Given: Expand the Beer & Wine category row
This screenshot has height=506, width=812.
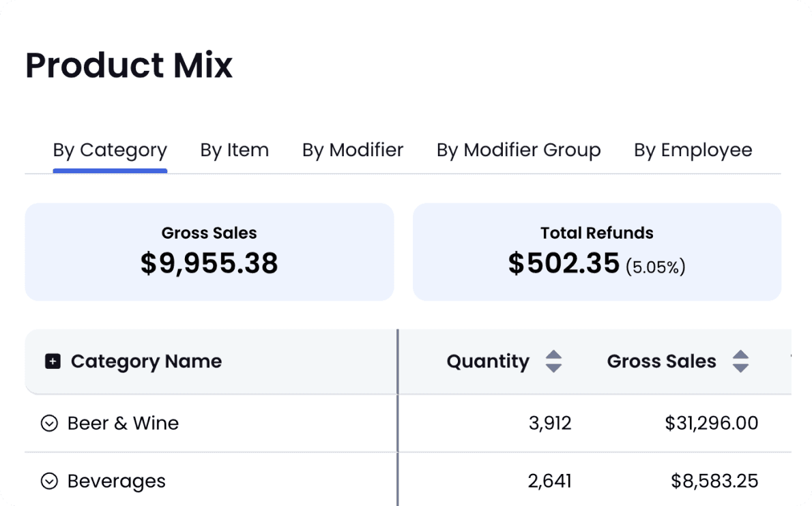Looking at the screenshot, I should pos(49,423).
